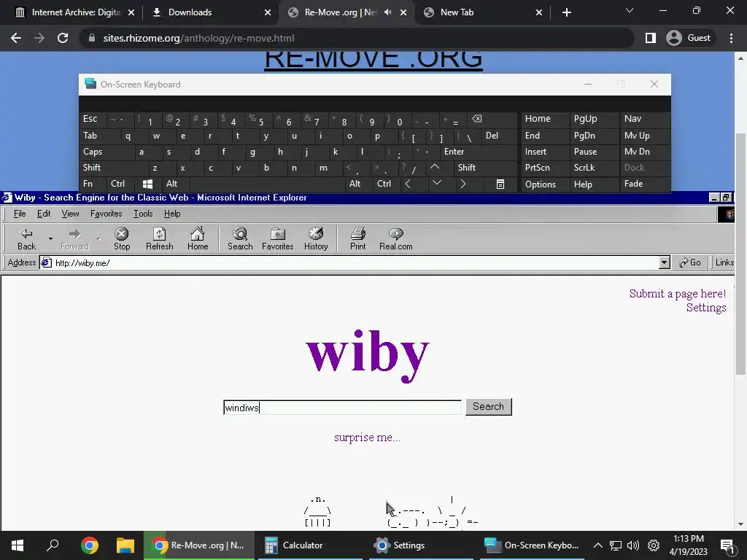
Task: Open the Help menu in Internet Explorer
Action: coord(172,214)
